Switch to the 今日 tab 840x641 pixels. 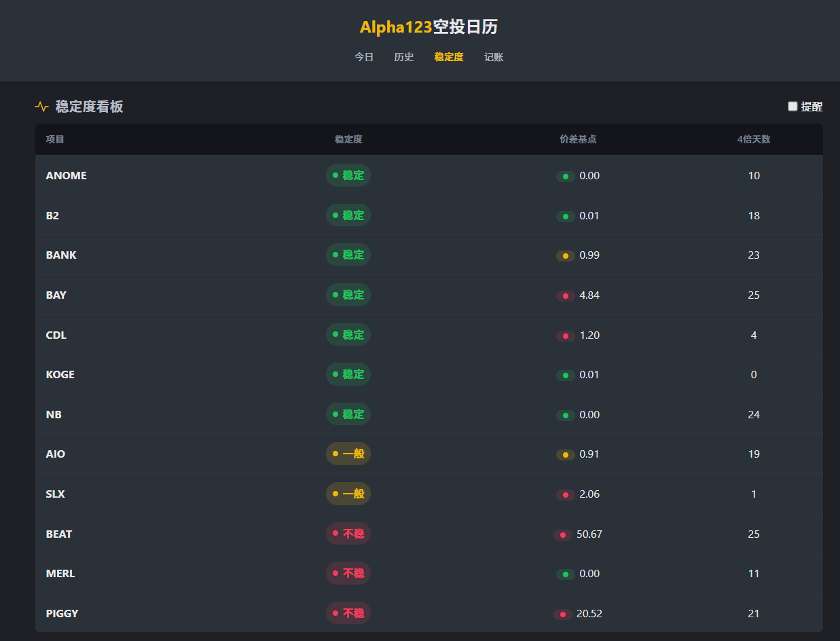pos(364,57)
